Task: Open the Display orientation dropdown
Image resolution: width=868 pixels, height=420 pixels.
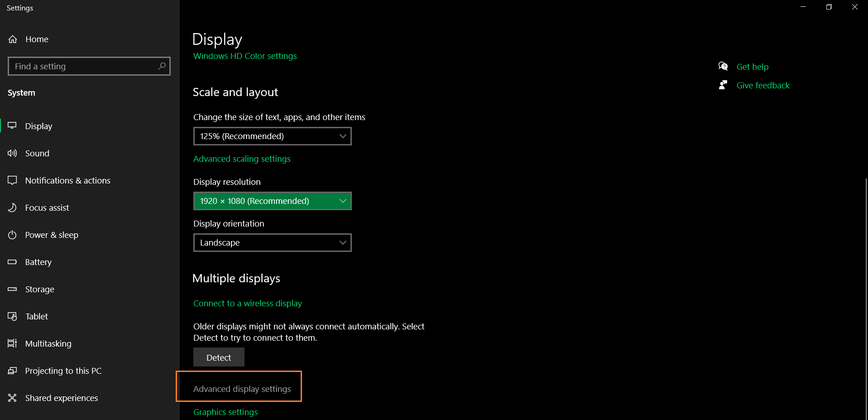Action: (x=272, y=242)
